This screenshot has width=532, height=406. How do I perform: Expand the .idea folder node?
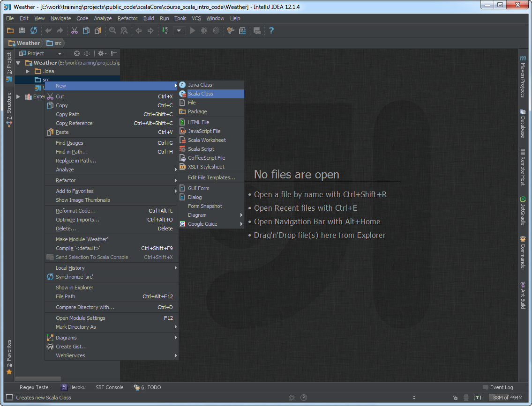pos(28,71)
